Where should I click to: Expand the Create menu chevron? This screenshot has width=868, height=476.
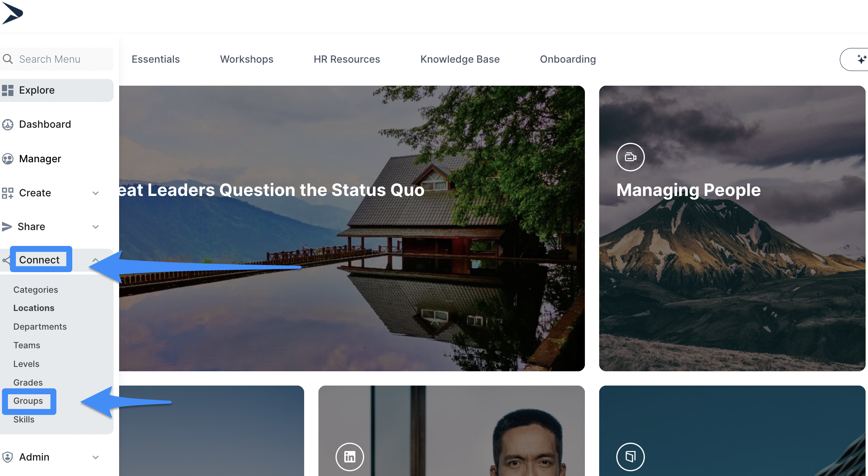95,193
